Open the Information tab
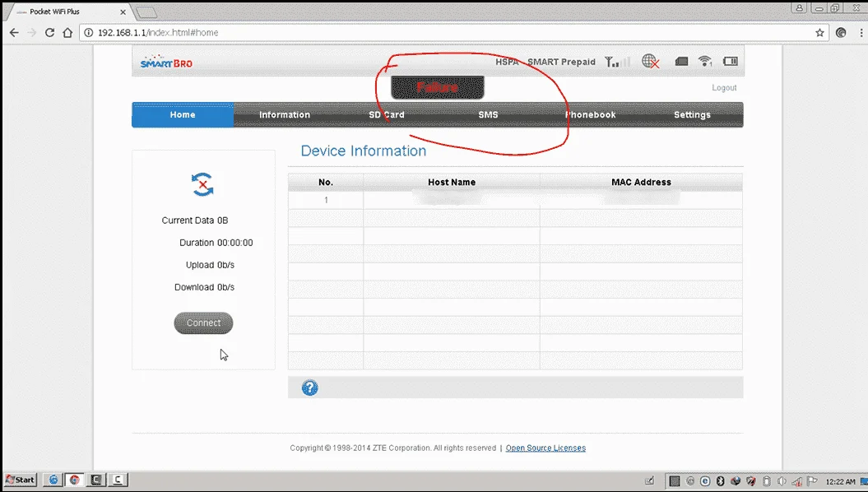The image size is (868, 492). 285,114
